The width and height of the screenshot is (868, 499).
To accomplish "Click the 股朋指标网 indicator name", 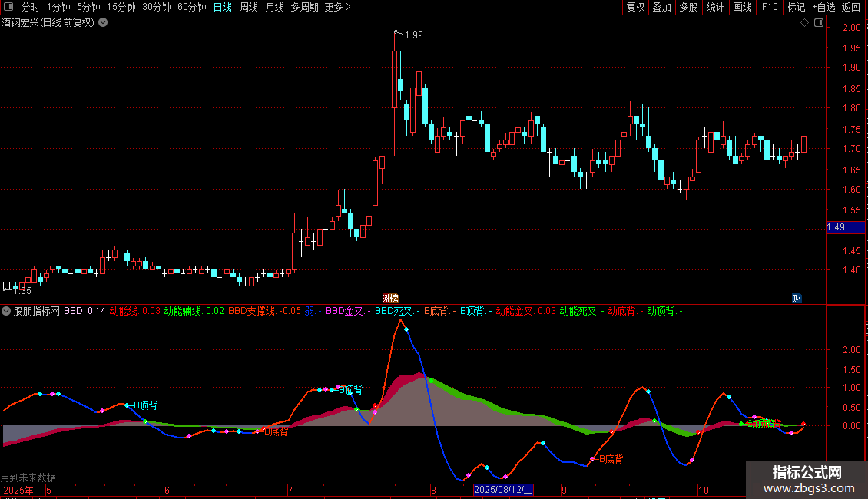I will pos(37,311).
